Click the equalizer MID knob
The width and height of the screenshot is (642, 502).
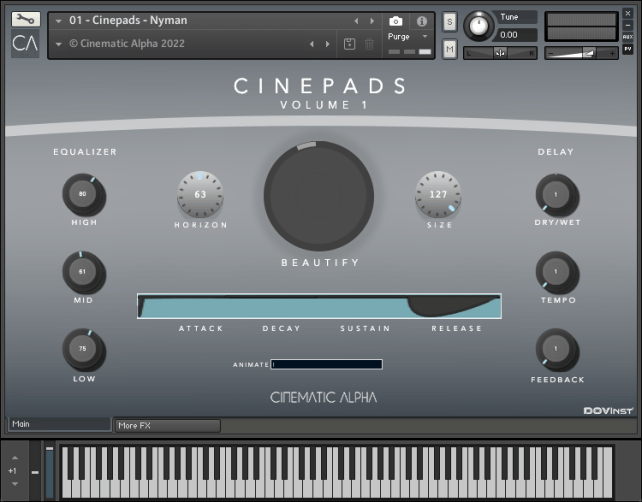tap(83, 272)
